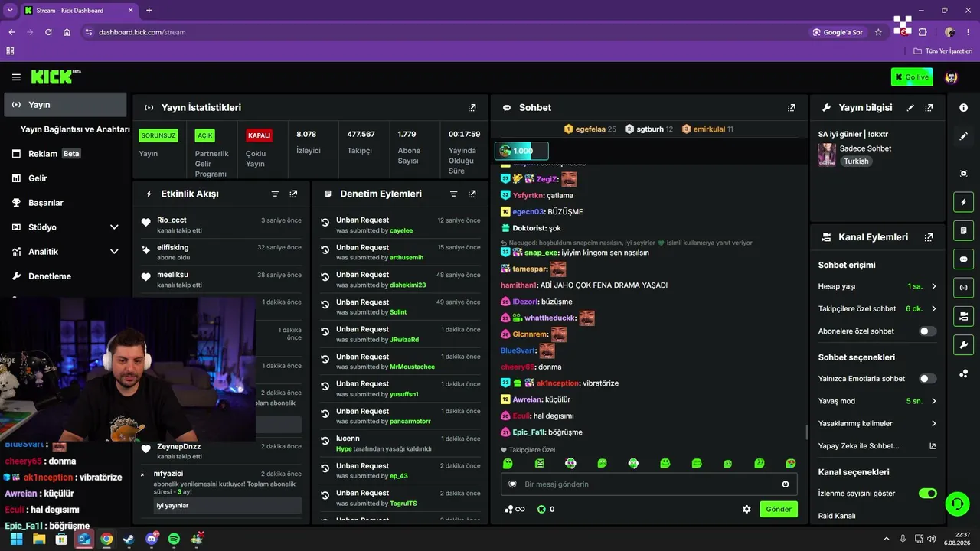
Task: Pop out the Sohbet chat panel
Action: (x=792, y=108)
